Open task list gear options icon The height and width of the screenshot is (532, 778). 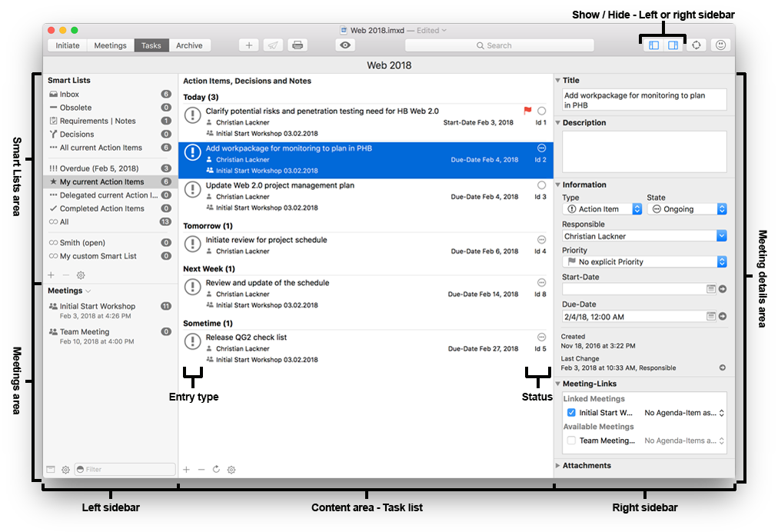pos(231,470)
